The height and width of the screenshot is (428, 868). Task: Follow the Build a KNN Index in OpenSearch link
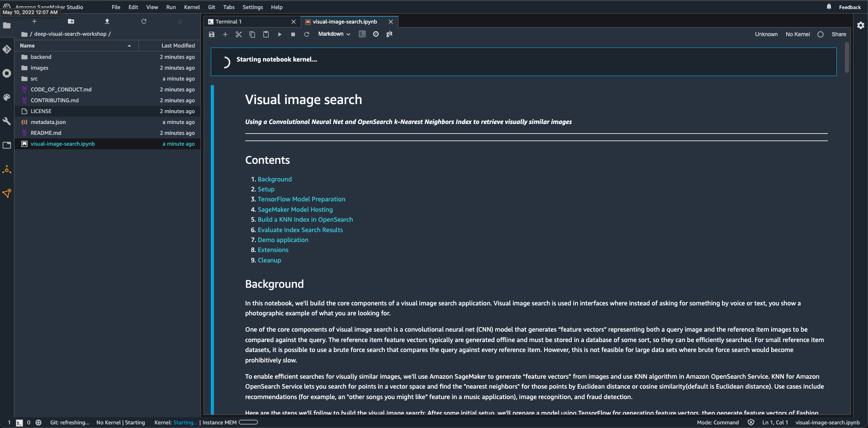click(305, 219)
